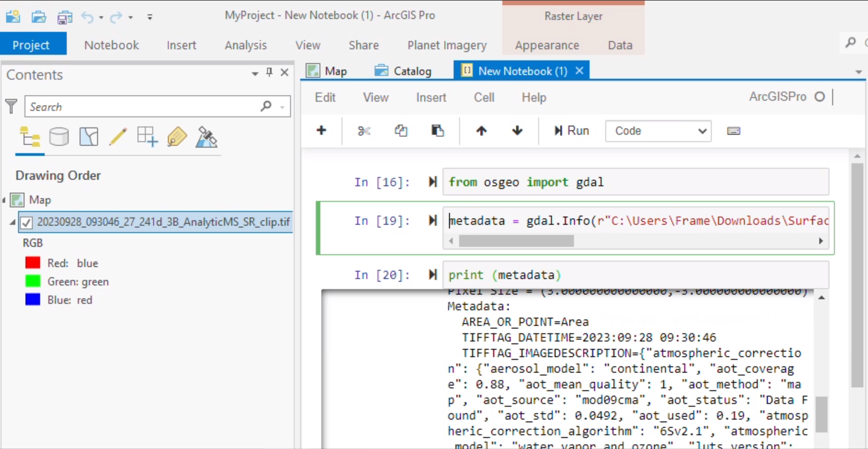
Task: Select List By Editing pencil icon
Action: pos(118,136)
